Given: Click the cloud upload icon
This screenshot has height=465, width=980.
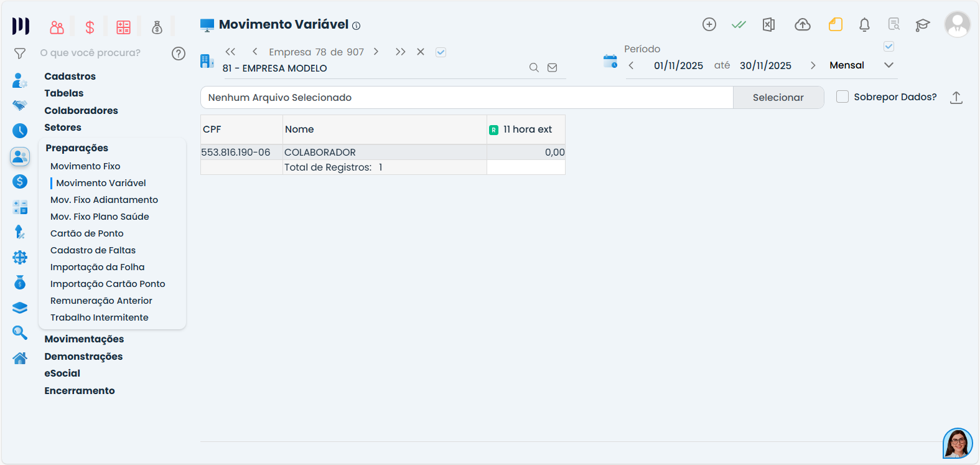Looking at the screenshot, I should click(x=803, y=25).
